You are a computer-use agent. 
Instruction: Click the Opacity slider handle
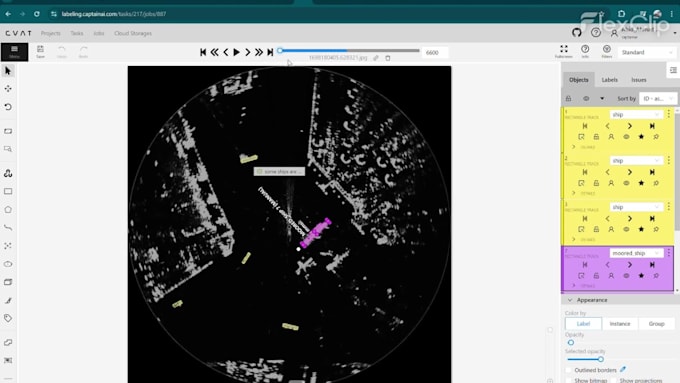coord(571,343)
